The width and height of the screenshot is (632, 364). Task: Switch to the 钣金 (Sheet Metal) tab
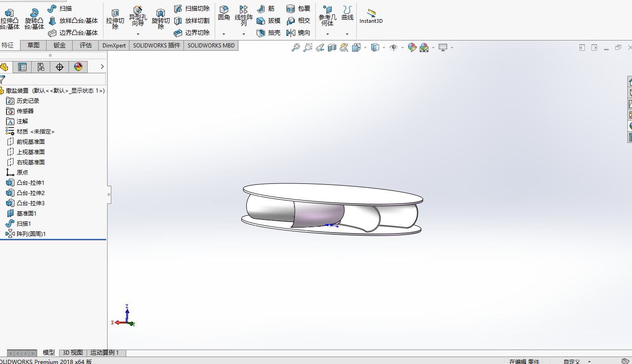[x=60, y=45]
